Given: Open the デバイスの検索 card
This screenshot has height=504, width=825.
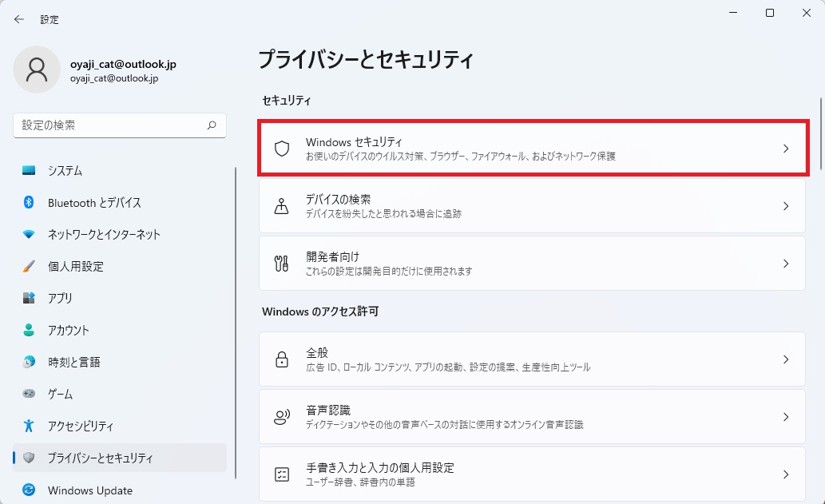Looking at the screenshot, I should click(x=532, y=206).
